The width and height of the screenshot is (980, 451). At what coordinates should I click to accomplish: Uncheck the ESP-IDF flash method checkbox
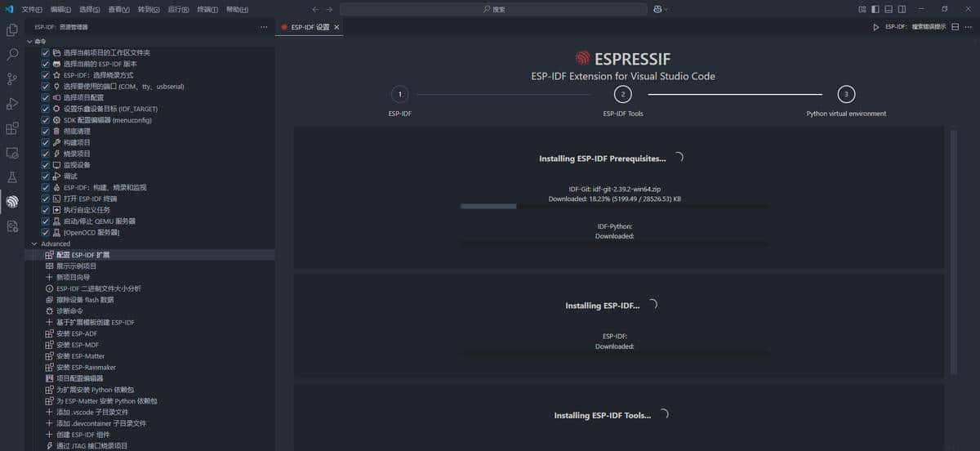click(x=46, y=75)
